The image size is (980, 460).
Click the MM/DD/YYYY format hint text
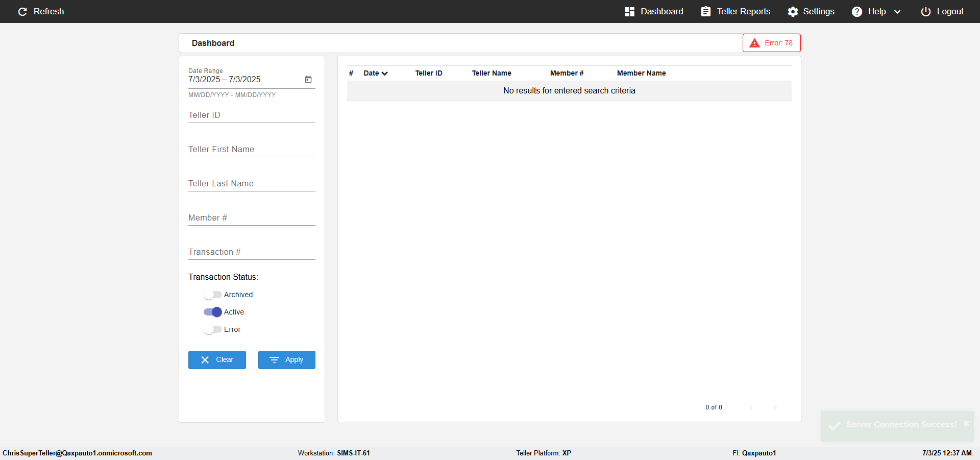click(232, 95)
